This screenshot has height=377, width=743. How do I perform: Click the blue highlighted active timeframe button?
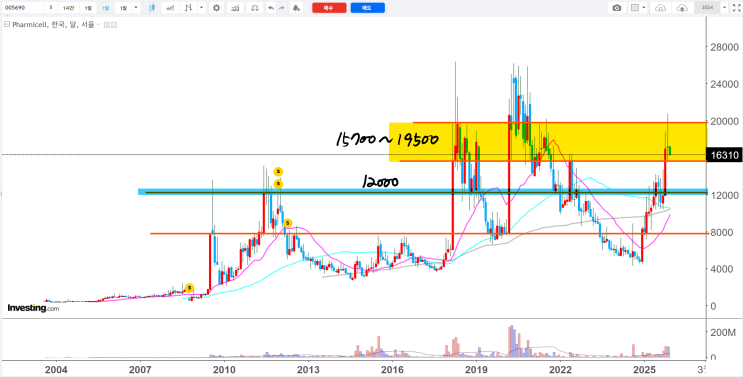coord(105,8)
